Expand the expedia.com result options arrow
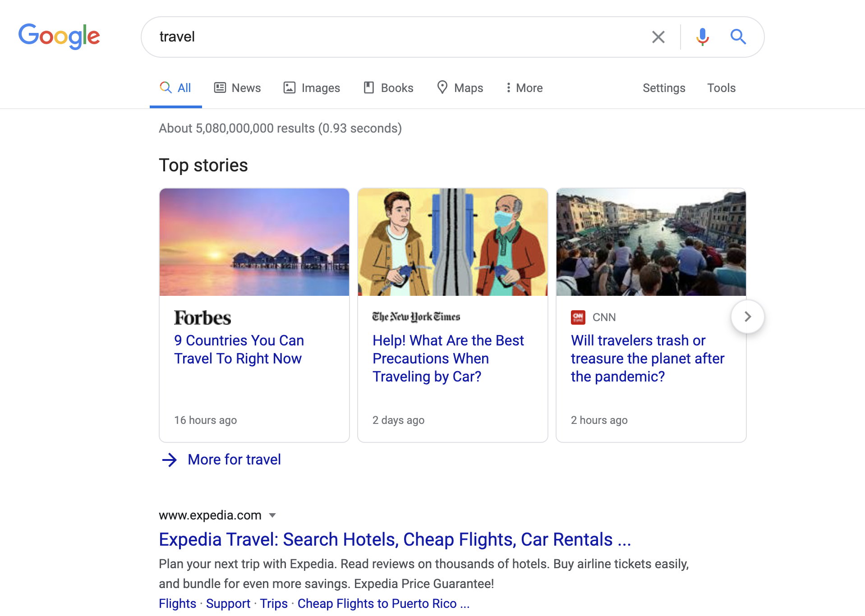The image size is (865, 616). click(272, 515)
